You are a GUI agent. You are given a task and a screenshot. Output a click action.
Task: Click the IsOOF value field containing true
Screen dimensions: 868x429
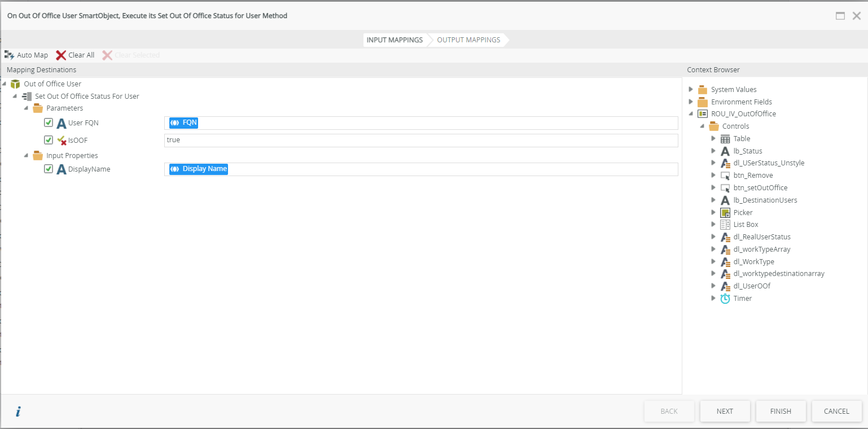[420, 140]
